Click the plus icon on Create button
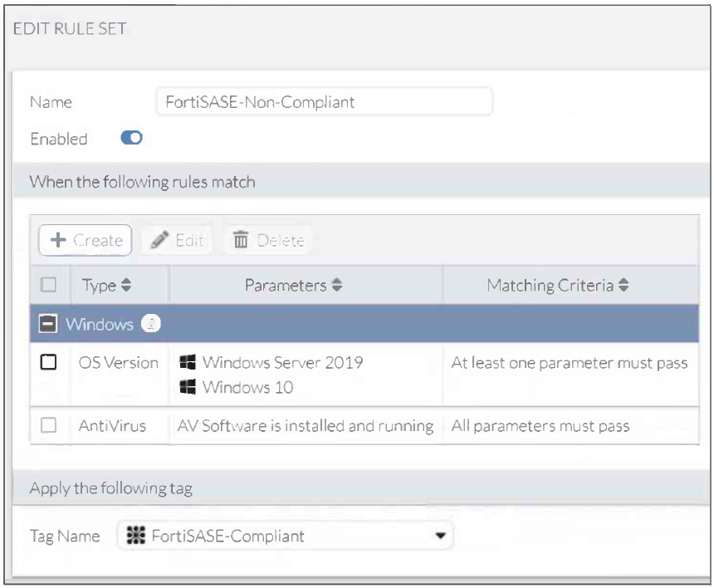Screen dimensions: 714x588 58,241
